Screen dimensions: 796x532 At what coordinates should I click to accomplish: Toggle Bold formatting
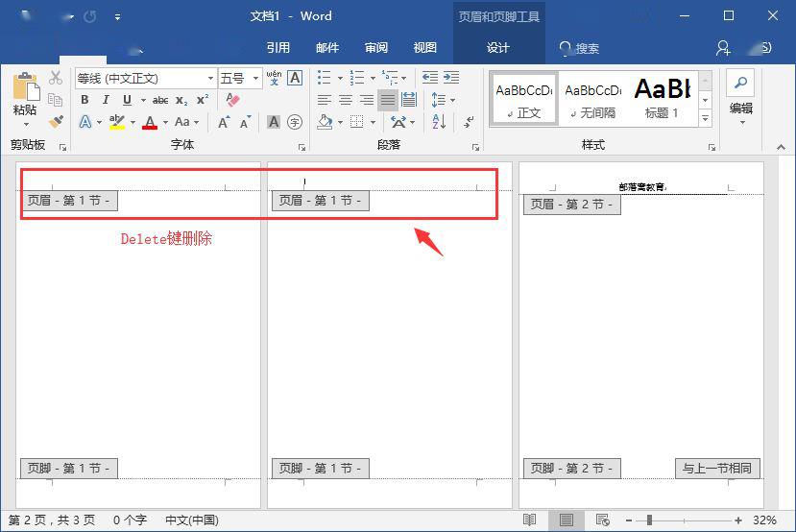84,100
